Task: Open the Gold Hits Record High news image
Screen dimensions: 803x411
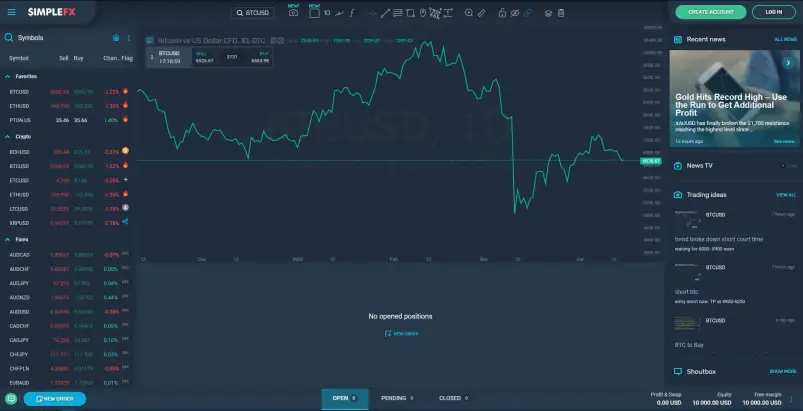Action: [734, 98]
